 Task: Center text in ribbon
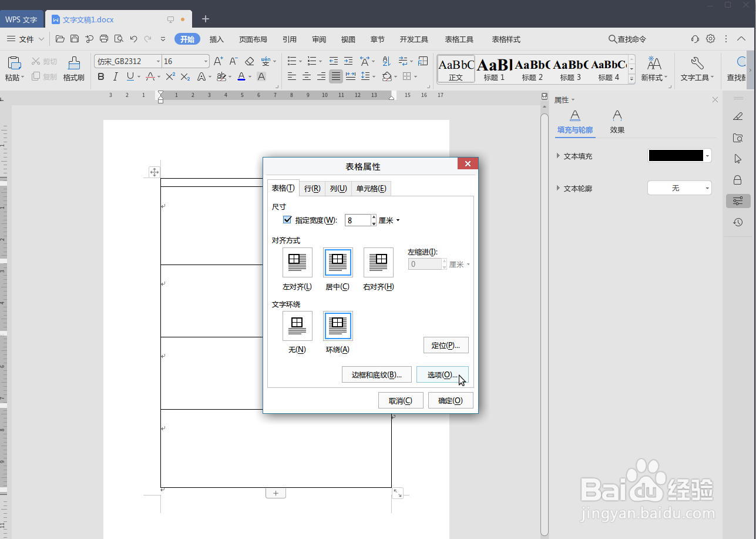307,76
